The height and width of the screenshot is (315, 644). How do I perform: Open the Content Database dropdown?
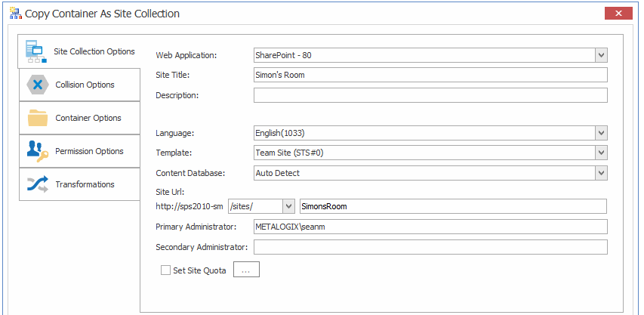(x=601, y=173)
